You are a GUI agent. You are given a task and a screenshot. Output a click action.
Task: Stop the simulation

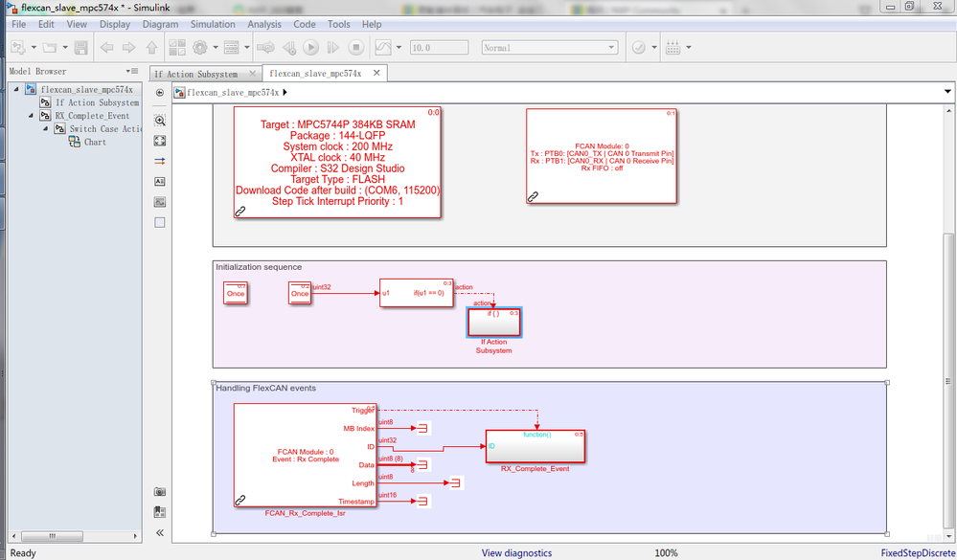(x=355, y=47)
